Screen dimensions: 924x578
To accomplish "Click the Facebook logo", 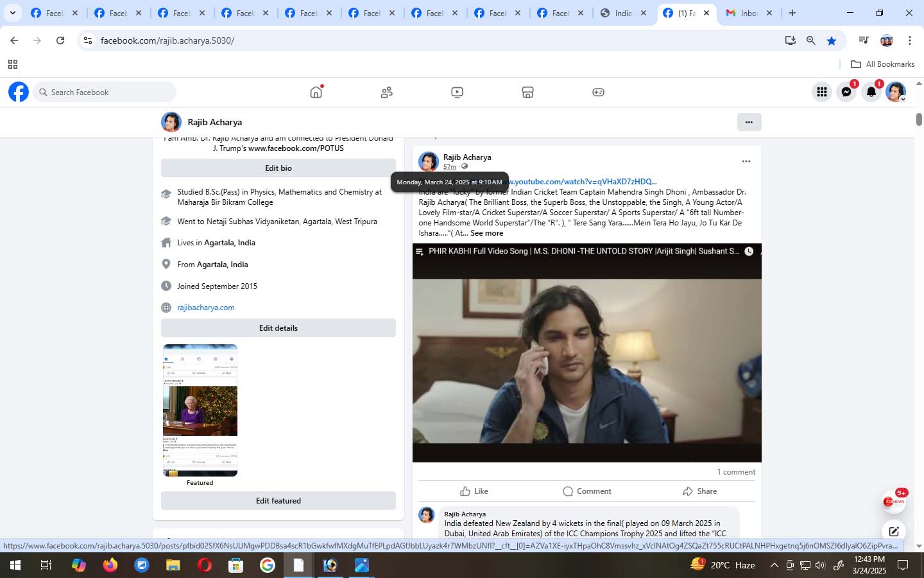I will (19, 92).
